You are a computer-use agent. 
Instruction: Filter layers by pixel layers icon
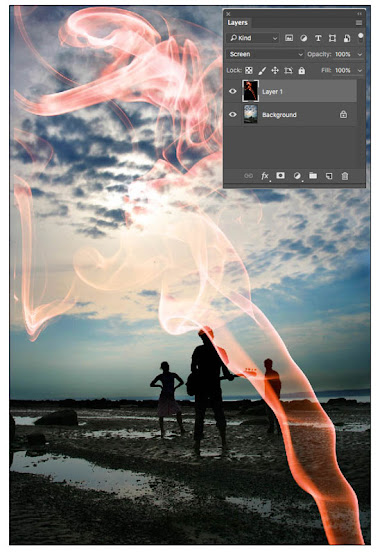tap(289, 38)
